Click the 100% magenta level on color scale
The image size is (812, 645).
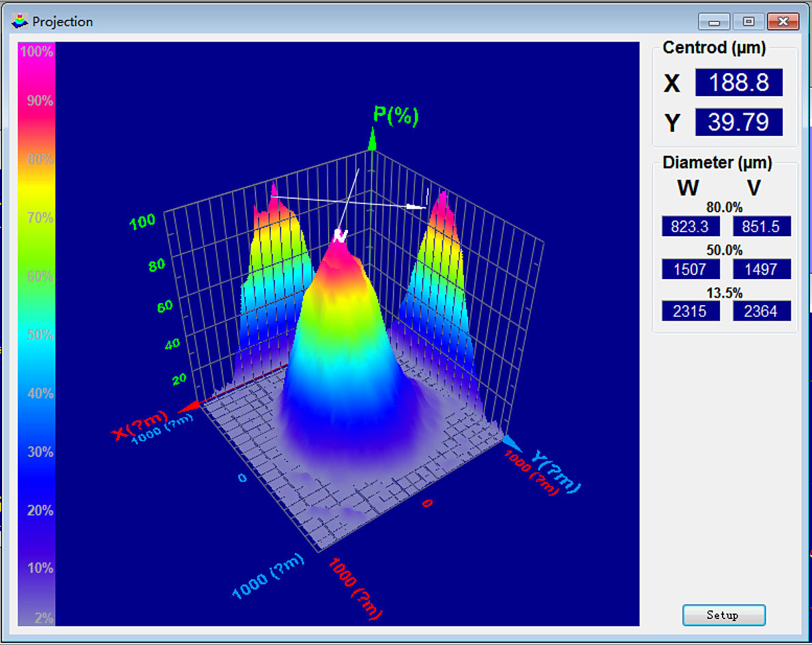36,52
